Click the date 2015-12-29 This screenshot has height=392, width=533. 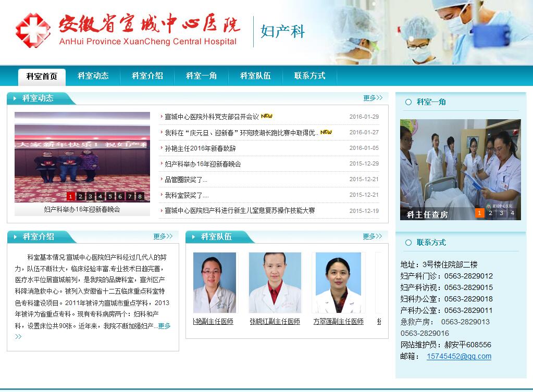click(x=364, y=163)
